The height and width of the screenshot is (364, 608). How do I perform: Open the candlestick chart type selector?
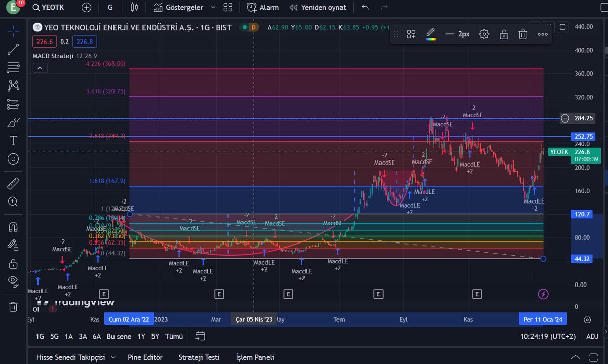point(134,8)
